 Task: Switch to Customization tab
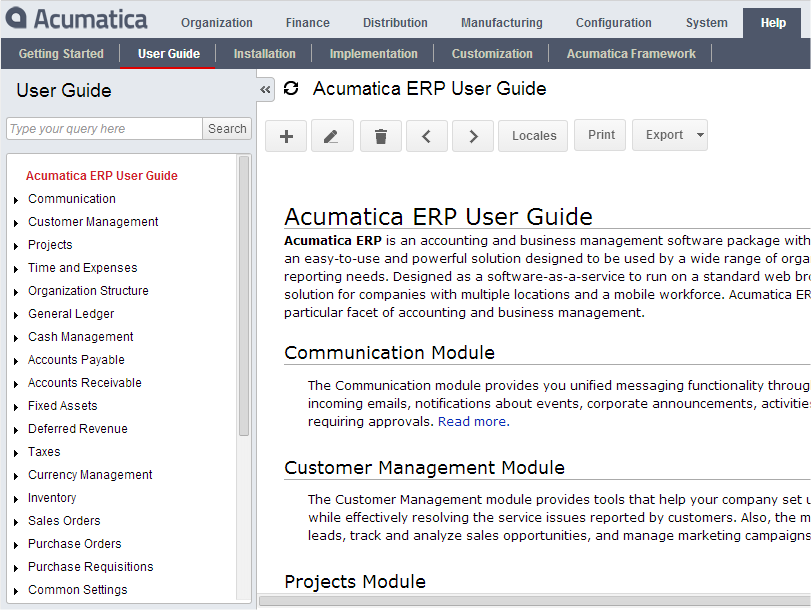(x=492, y=53)
